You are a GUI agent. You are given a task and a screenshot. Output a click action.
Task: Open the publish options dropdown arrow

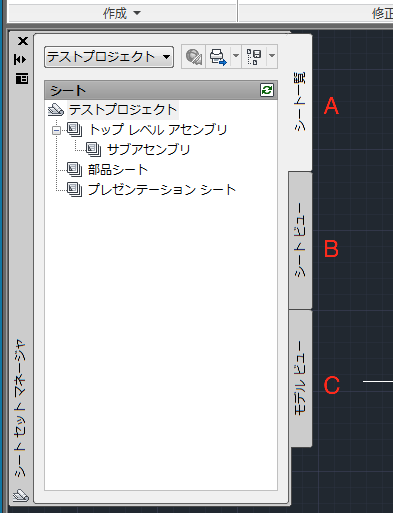pyautogui.click(x=236, y=57)
